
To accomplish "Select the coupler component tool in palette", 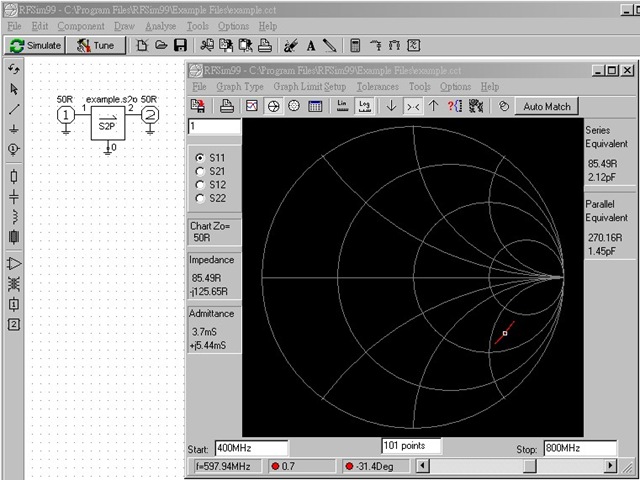I will tap(14, 284).
